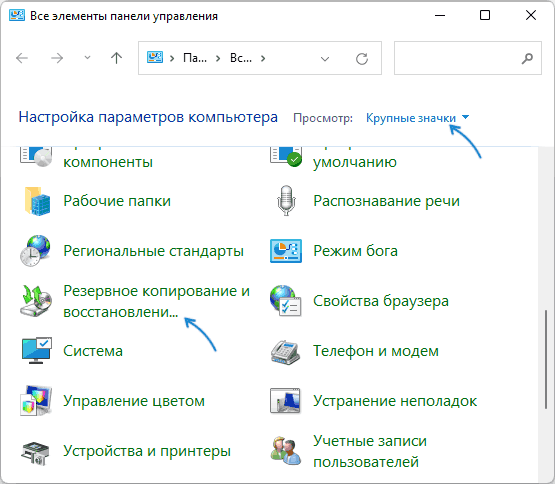The height and width of the screenshot is (484, 555).
Task: Click the Режим бога control panel icon
Action: click(x=286, y=251)
